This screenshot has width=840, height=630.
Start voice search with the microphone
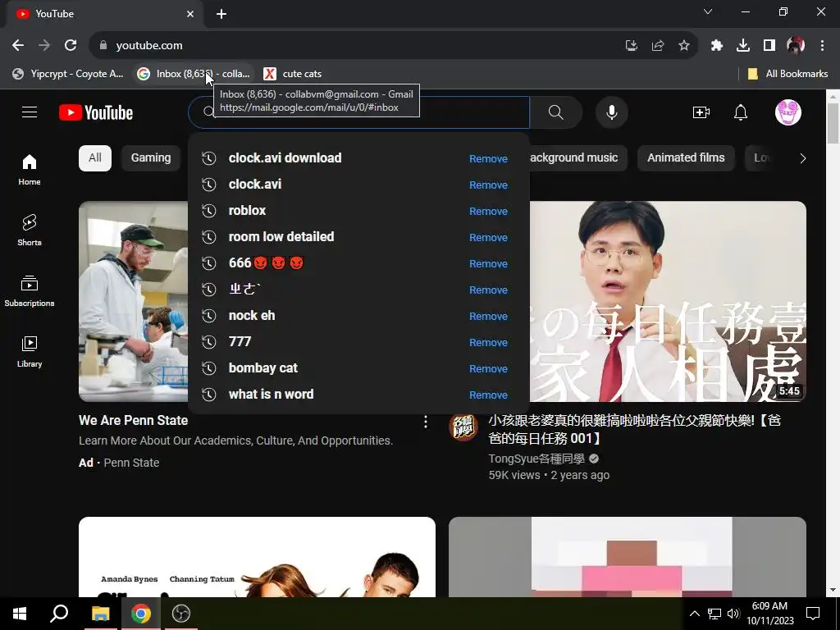(612, 112)
